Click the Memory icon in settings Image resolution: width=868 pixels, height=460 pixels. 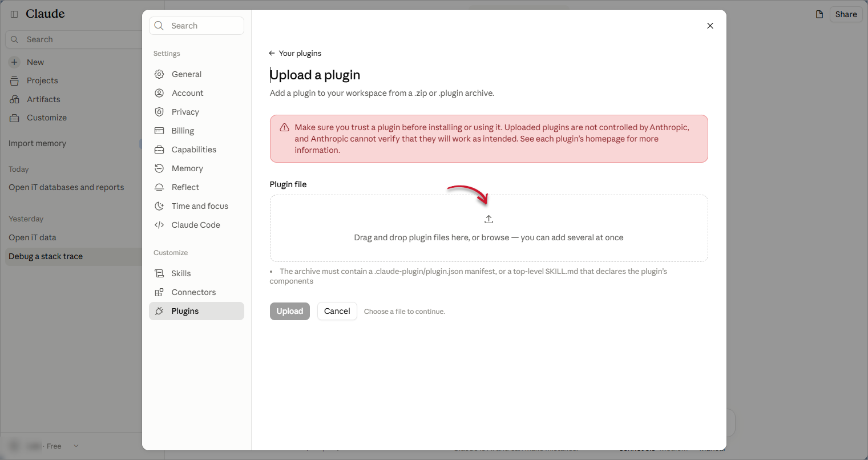(x=159, y=168)
